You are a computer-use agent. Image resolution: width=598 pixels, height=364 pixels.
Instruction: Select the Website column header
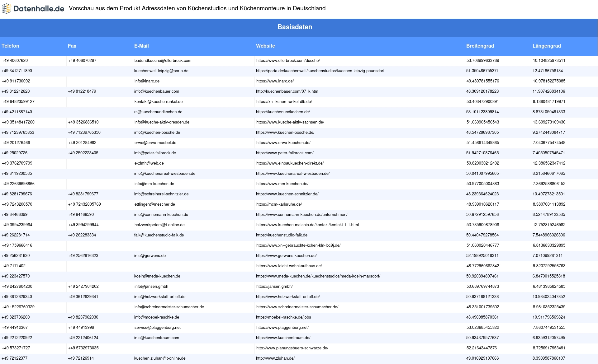[x=265, y=46]
